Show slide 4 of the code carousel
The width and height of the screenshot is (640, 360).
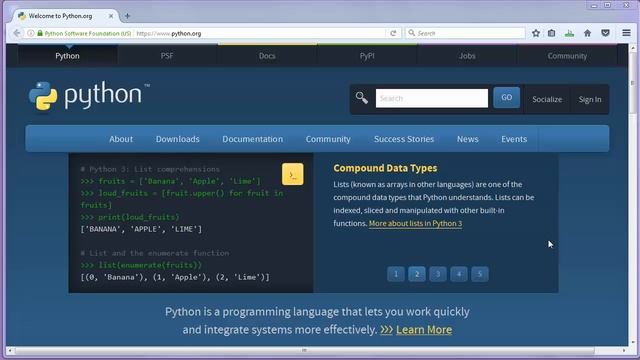click(459, 274)
